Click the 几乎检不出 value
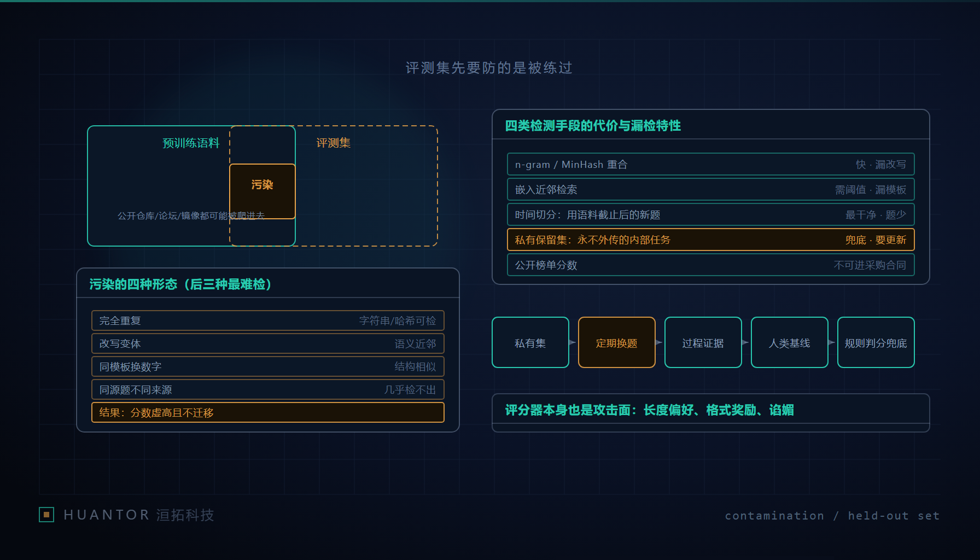Screen dimensions: 980x560 tap(410, 389)
